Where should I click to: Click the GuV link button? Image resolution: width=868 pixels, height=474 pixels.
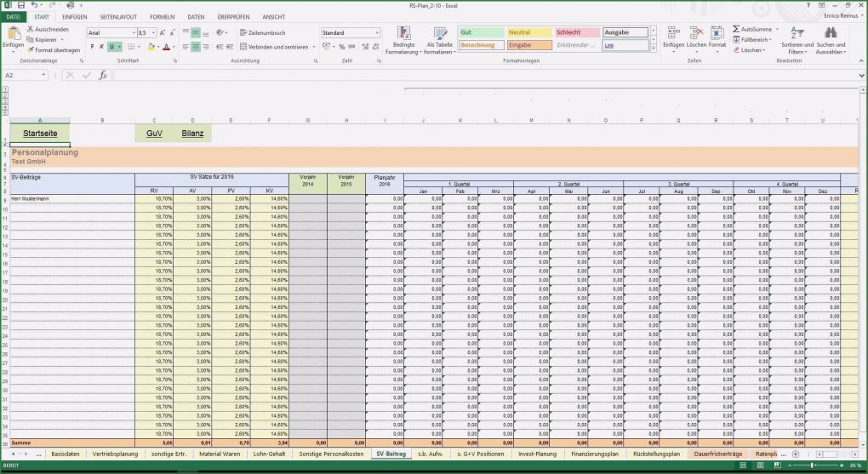click(x=154, y=134)
